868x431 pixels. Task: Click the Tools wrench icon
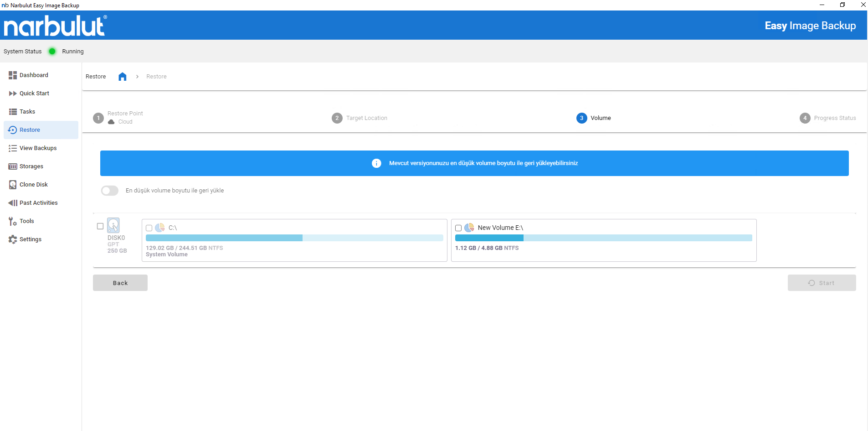click(13, 221)
